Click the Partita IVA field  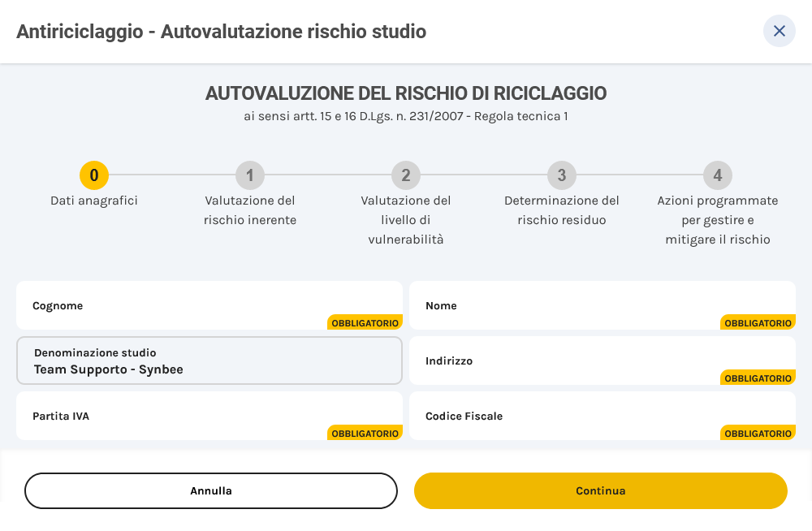209,416
